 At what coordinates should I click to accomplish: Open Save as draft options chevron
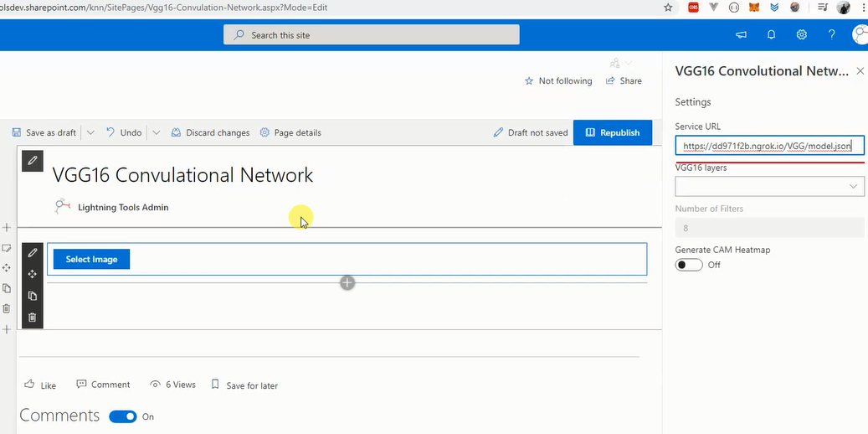tap(90, 132)
